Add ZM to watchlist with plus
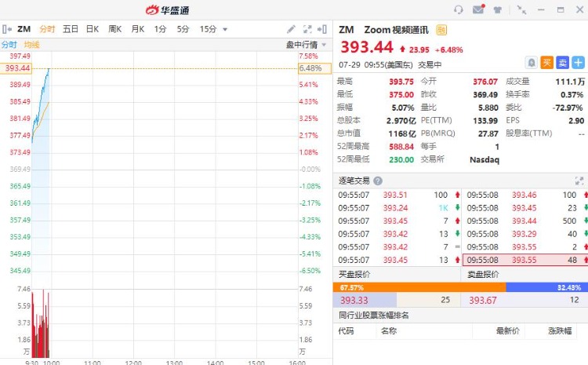The width and height of the screenshot is (588, 365). (x=578, y=62)
